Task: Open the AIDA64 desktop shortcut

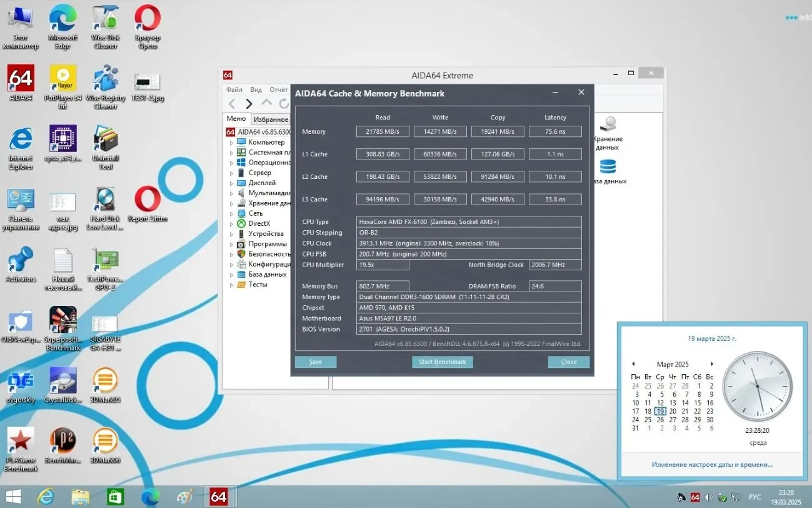Action: pos(21,83)
